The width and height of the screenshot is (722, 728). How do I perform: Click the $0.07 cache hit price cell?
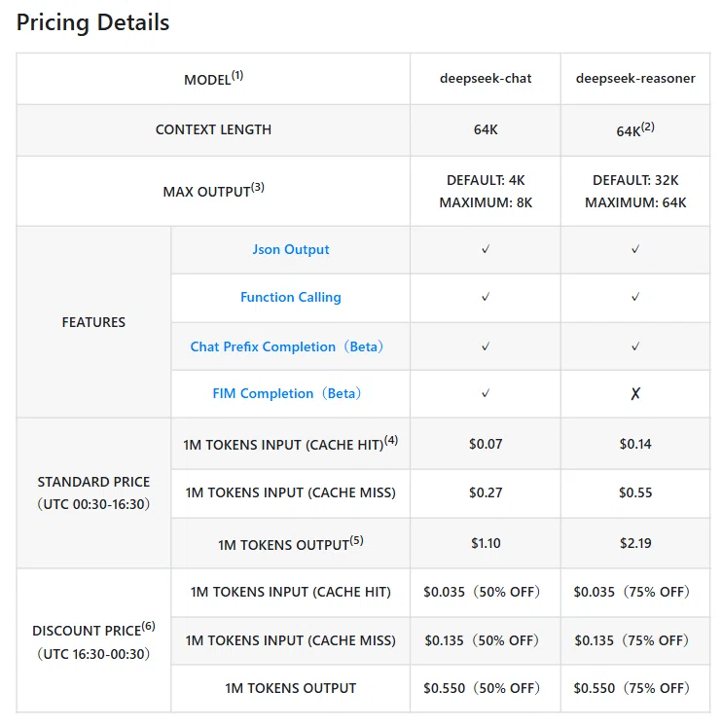pyautogui.click(x=486, y=444)
